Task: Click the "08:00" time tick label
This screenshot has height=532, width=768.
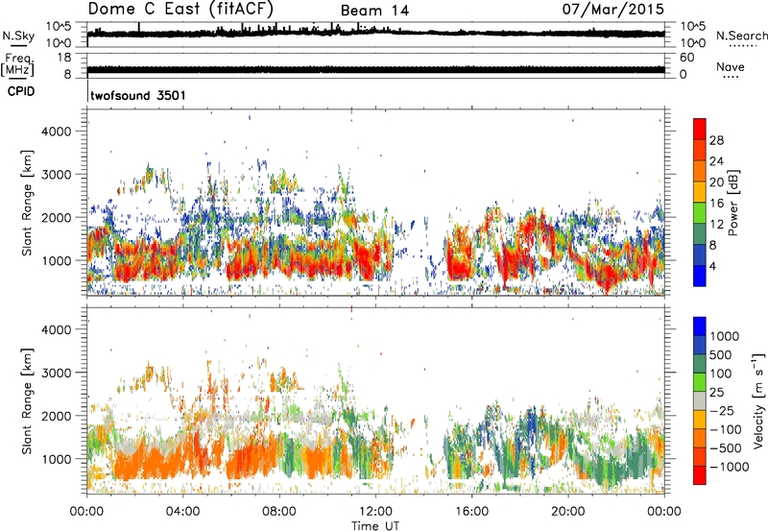Action: [279, 512]
